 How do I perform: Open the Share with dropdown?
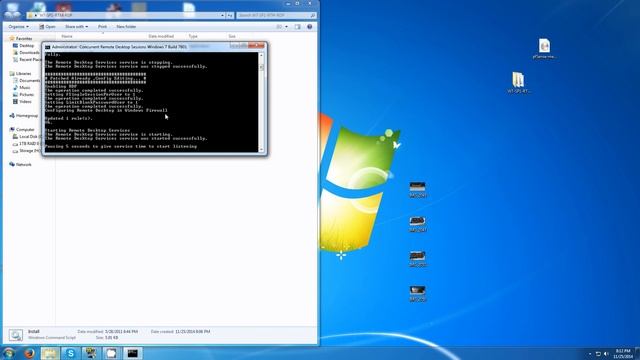pyautogui.click(x=76, y=27)
